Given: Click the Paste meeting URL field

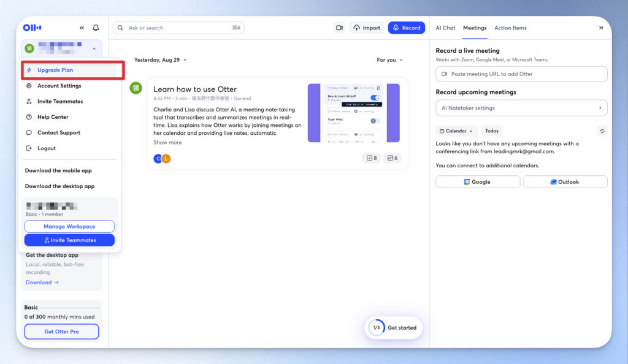Looking at the screenshot, I should [x=521, y=74].
